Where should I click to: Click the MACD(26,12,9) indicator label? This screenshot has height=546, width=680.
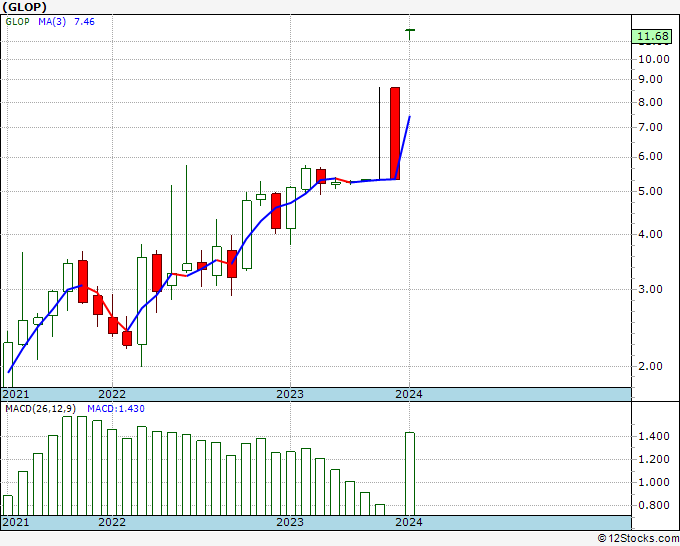coord(41,409)
